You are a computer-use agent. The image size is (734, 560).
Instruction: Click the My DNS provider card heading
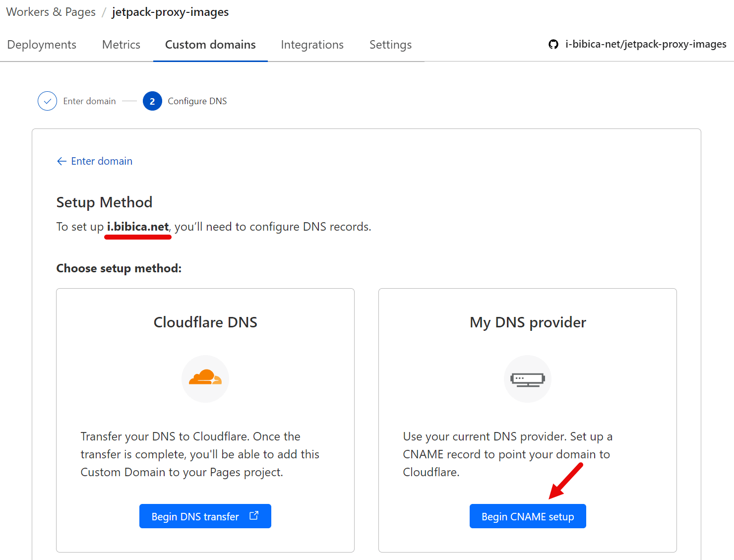528,322
